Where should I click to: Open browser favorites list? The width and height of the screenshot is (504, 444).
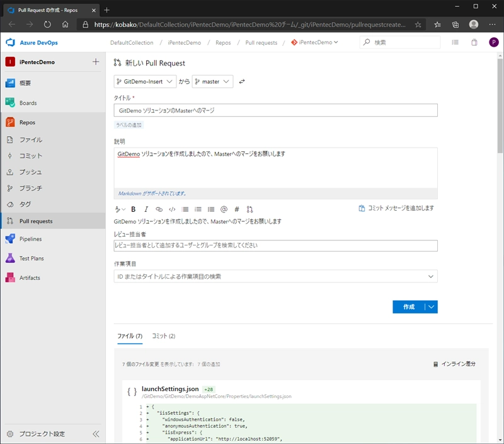[x=437, y=25]
